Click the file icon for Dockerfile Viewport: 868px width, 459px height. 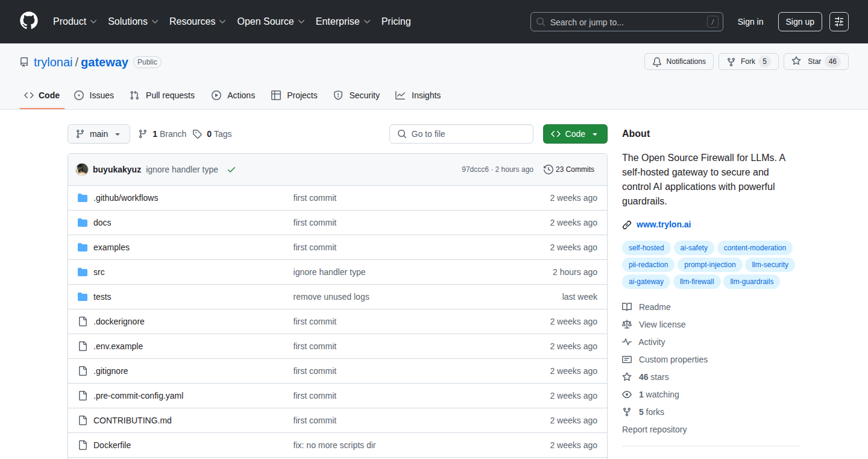tap(83, 445)
